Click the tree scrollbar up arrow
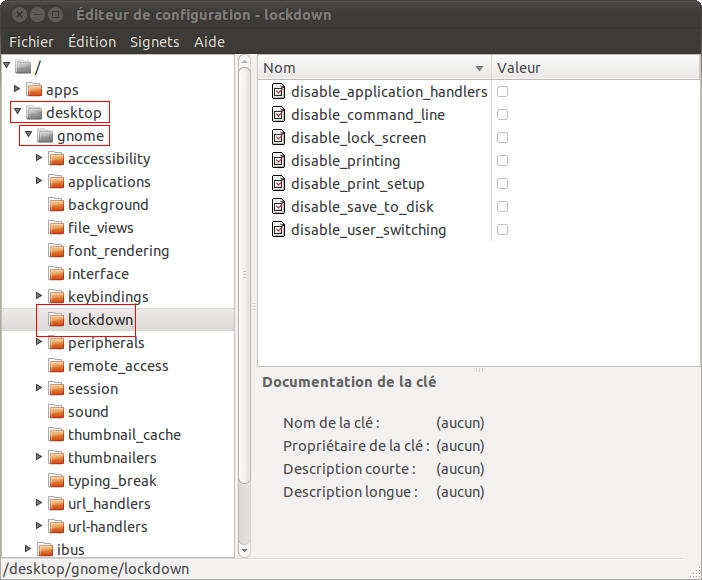This screenshot has height=580, width=702. (244, 61)
